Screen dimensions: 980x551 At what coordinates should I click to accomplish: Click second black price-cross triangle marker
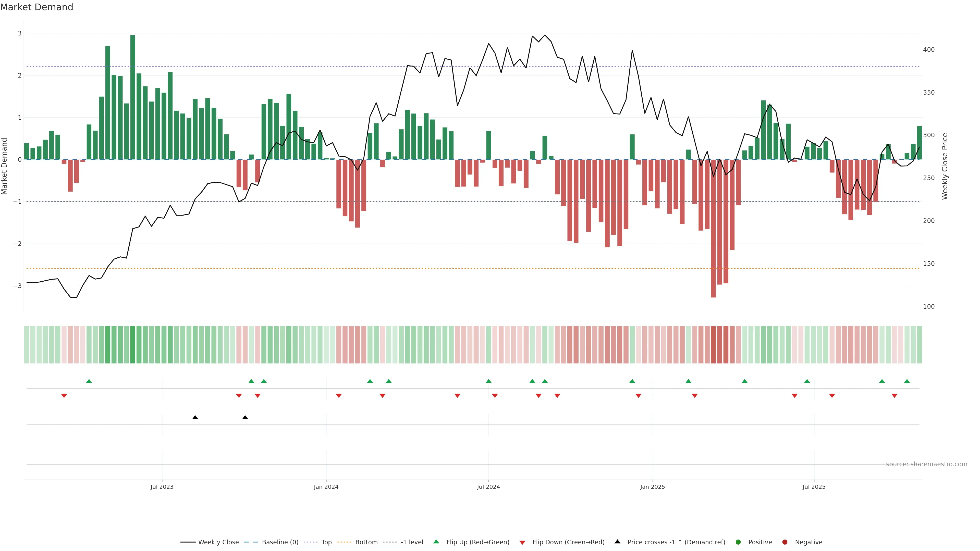[245, 418]
